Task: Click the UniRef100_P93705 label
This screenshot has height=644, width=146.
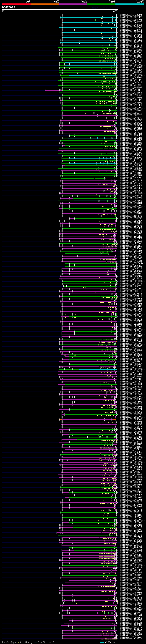Action: [x=131, y=110]
